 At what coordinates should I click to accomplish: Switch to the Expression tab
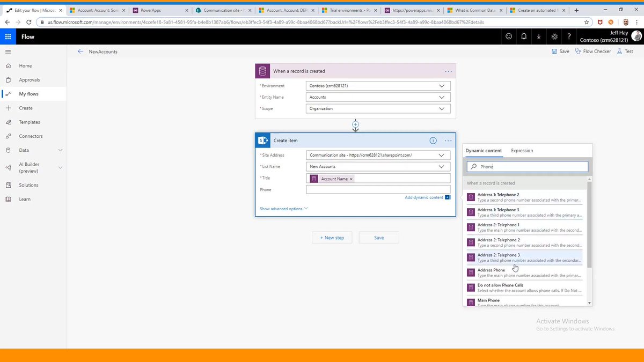click(x=522, y=151)
